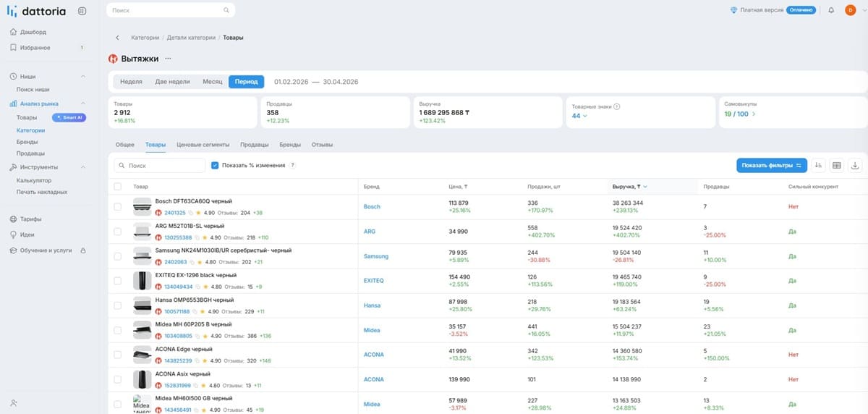Click lock icon beside Обучение и услуги
Image resolution: width=868 pixels, height=414 pixels.
click(x=83, y=250)
